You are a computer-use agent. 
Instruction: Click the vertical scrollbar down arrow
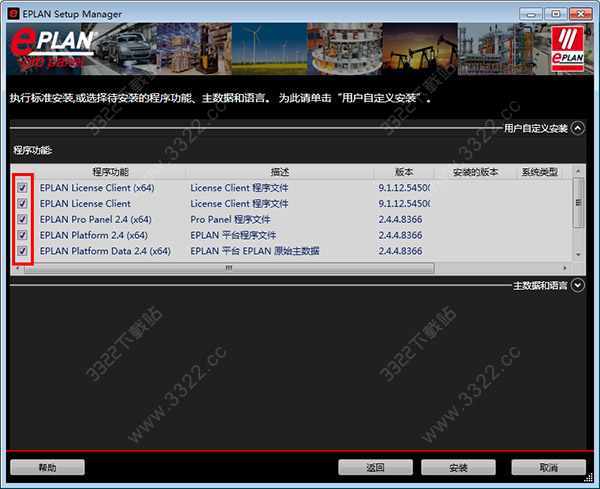point(578,254)
